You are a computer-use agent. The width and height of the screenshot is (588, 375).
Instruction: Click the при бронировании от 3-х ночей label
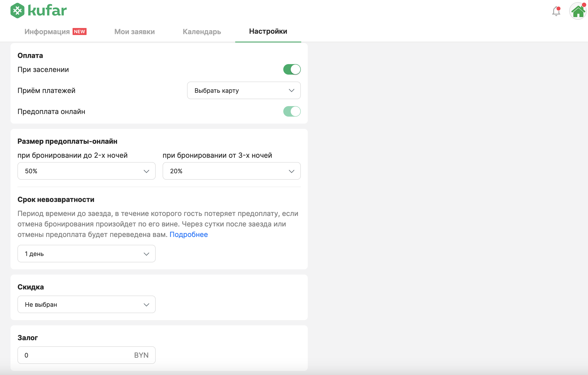(217, 155)
